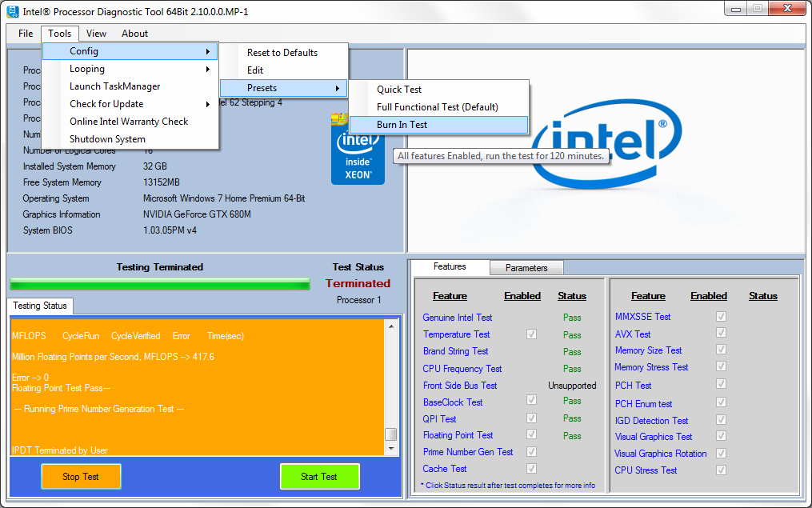Image resolution: width=812 pixels, height=508 pixels.
Task: Toggle the Temperature Test checkbox
Action: tap(531, 334)
